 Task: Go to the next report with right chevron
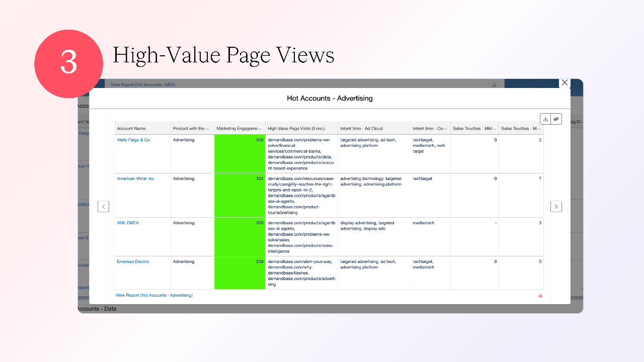click(x=556, y=206)
